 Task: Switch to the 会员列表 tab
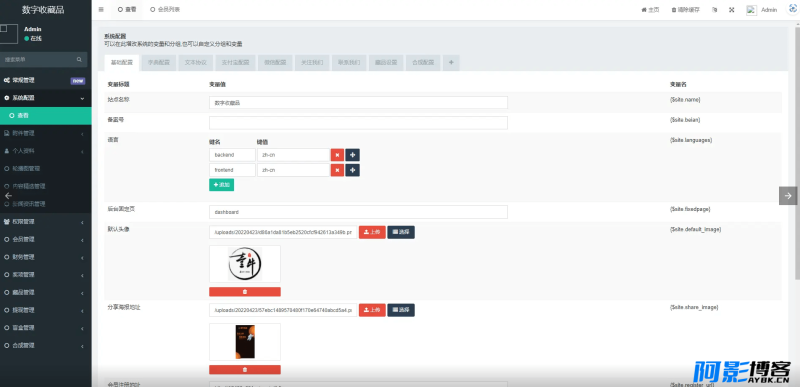point(165,10)
